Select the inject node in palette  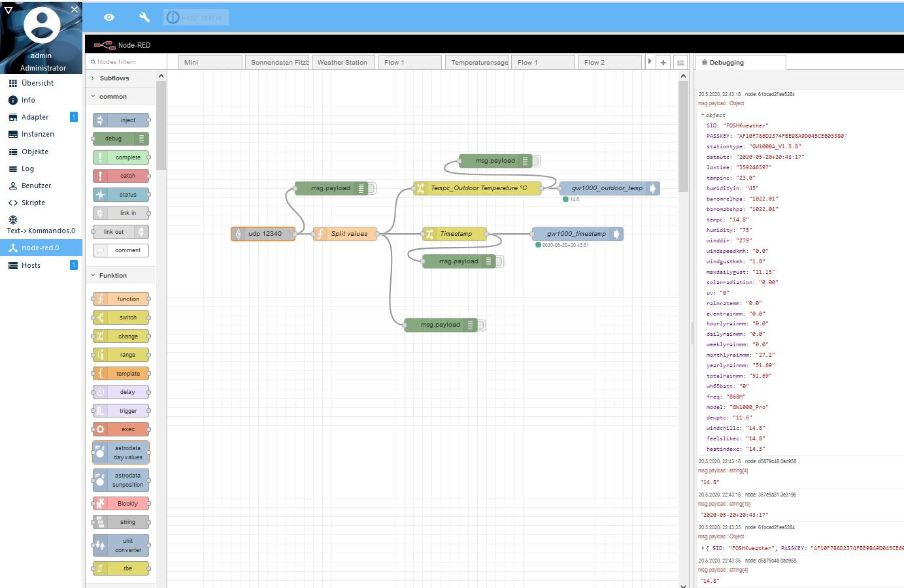point(121,120)
